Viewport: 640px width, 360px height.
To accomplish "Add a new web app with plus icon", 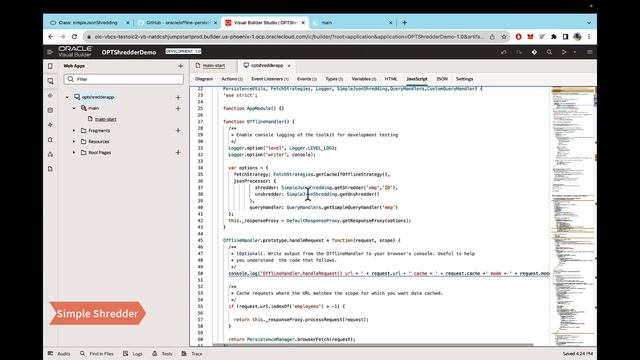I will [180, 66].
